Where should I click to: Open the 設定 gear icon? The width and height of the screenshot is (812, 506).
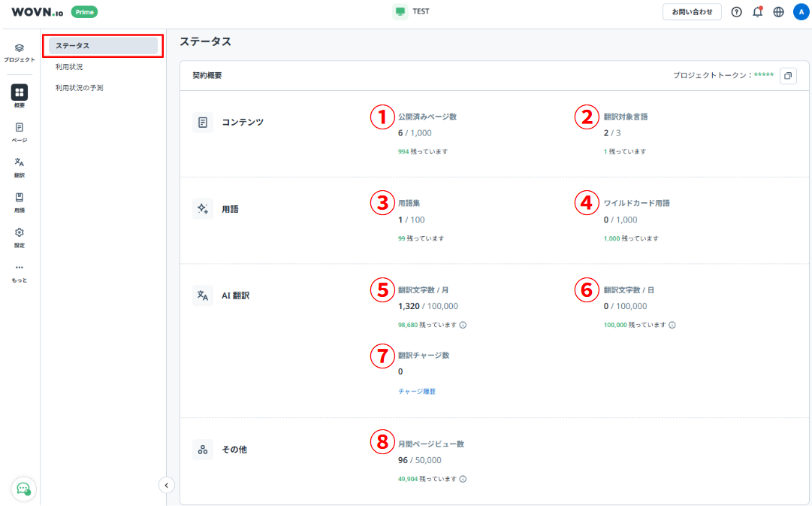(x=20, y=233)
